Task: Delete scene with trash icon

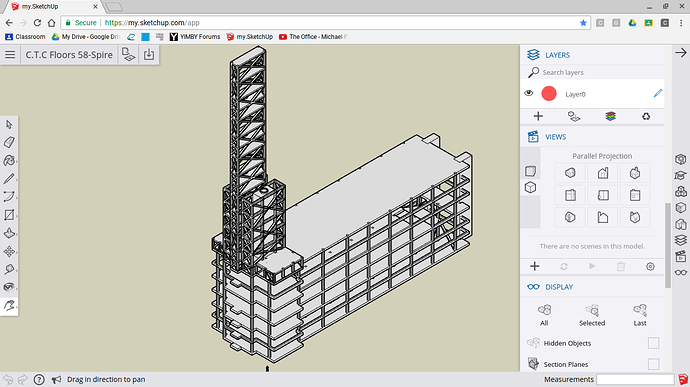Action: pyautogui.click(x=621, y=266)
